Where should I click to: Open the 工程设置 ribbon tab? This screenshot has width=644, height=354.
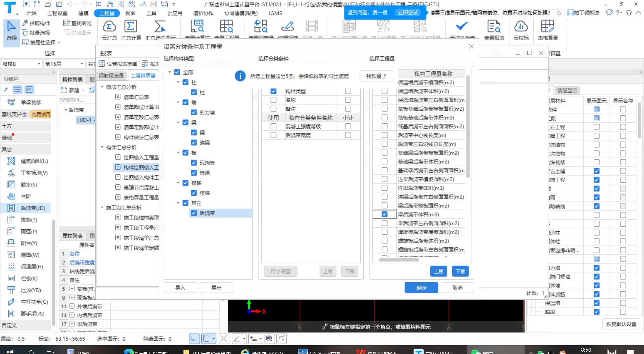(57, 13)
